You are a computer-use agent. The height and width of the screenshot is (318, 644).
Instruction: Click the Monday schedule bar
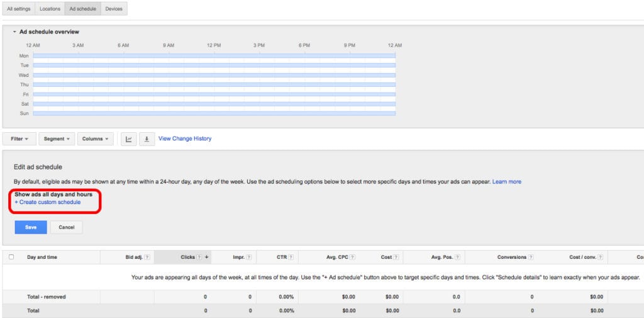click(214, 55)
